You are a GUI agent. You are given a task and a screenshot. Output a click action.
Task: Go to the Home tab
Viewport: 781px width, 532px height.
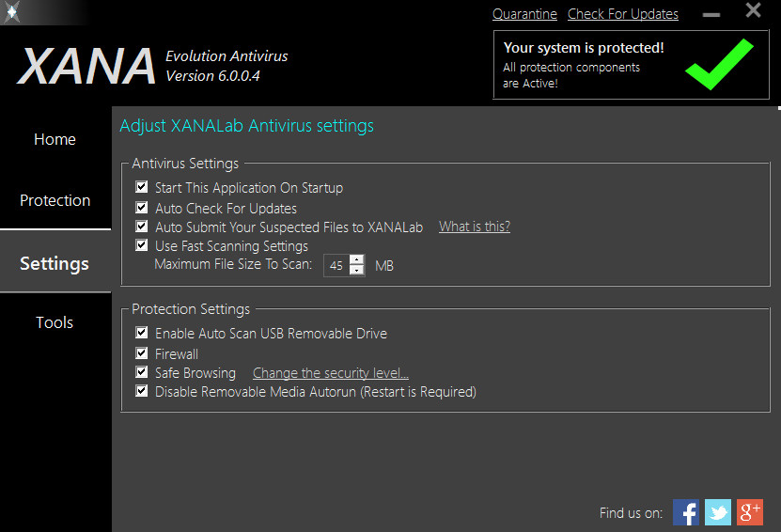(55, 139)
